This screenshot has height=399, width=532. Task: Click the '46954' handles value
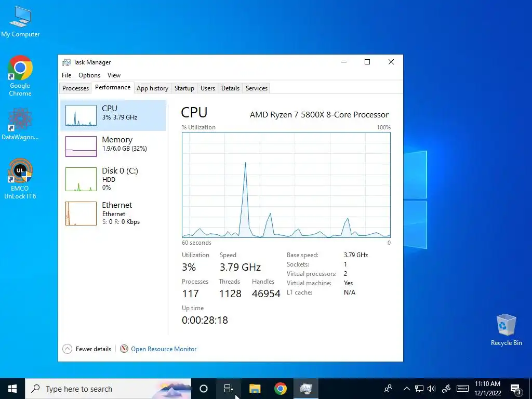click(266, 294)
